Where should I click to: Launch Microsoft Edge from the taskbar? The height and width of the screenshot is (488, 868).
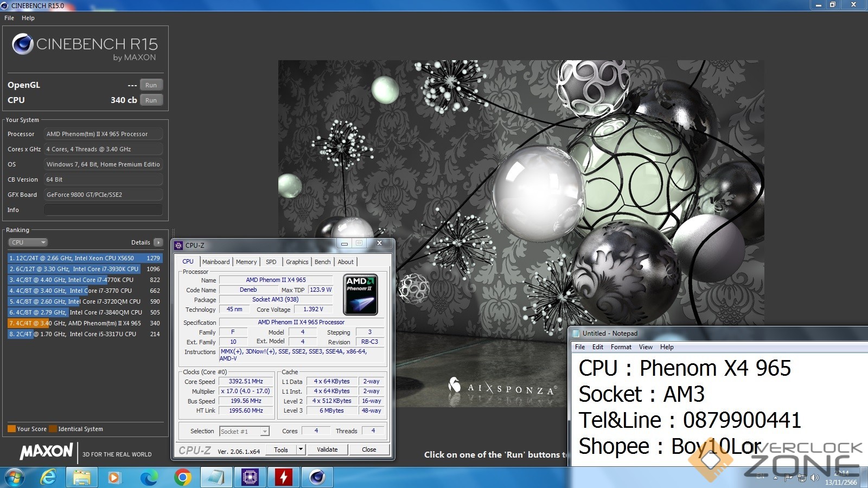pos(149,477)
